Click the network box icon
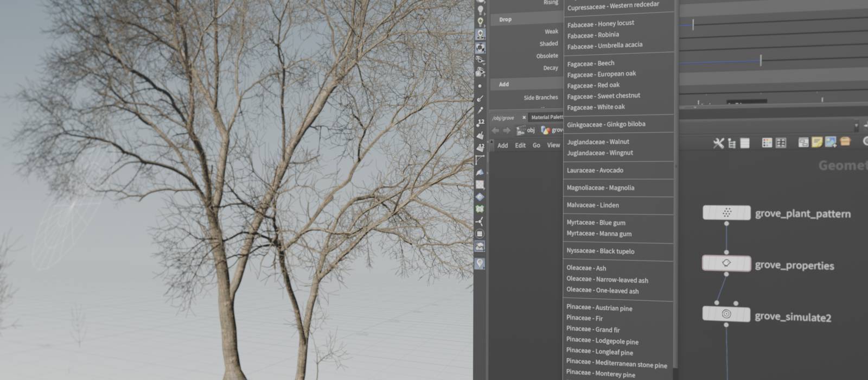Image resolution: width=868 pixels, height=380 pixels. [x=803, y=142]
